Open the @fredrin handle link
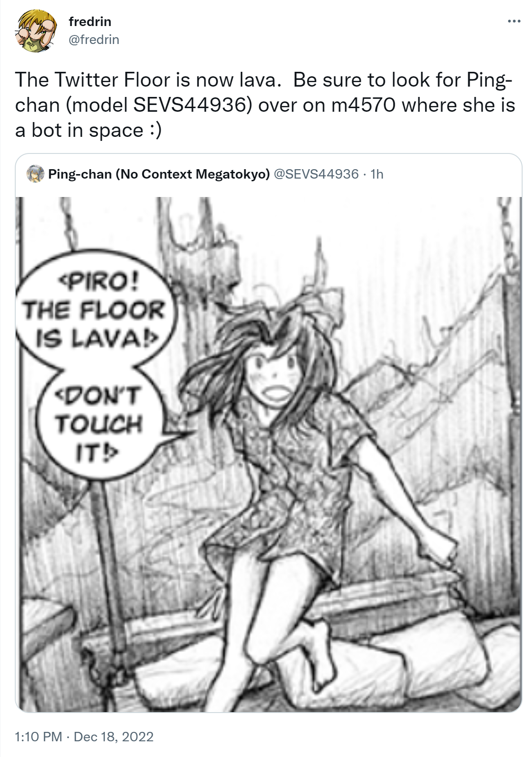Screen dimensions: 532x757 (x=94, y=39)
